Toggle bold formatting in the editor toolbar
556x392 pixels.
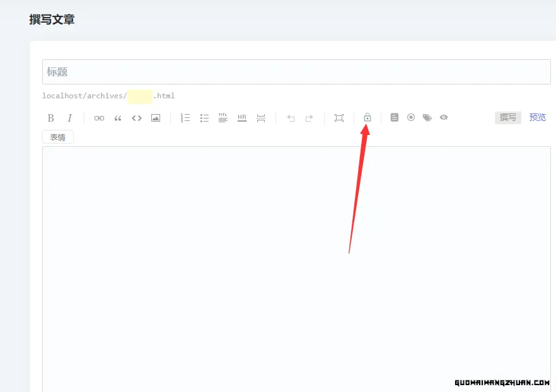(x=50, y=118)
